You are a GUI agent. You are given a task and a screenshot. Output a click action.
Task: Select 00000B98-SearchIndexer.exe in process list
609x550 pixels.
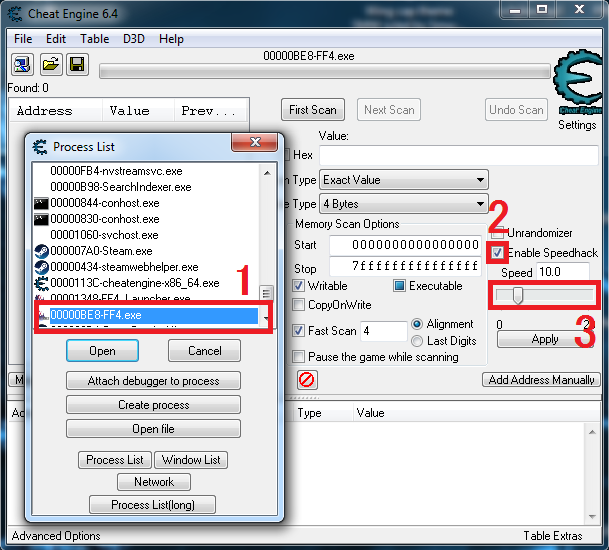120,187
